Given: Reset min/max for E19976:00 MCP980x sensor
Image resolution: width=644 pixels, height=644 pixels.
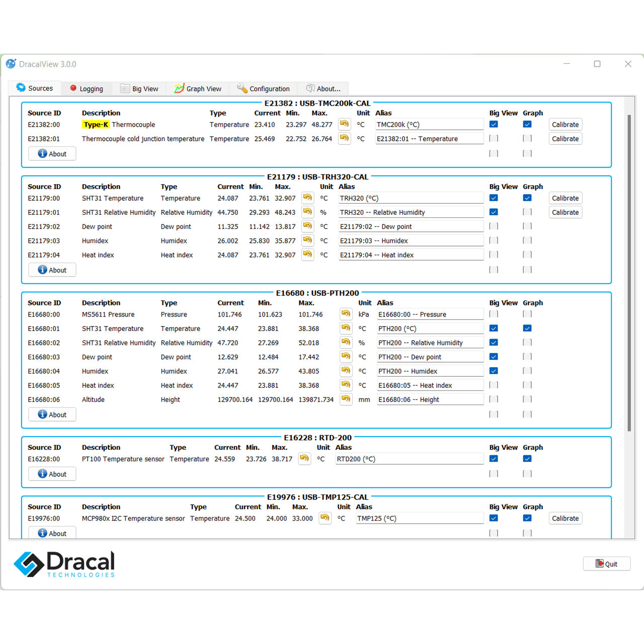Looking at the screenshot, I should (325, 518).
